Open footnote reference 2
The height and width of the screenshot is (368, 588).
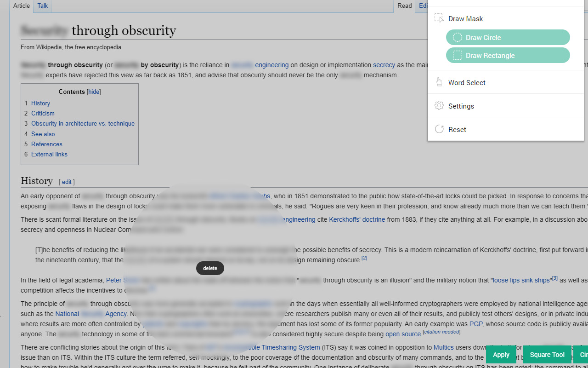tap(364, 258)
